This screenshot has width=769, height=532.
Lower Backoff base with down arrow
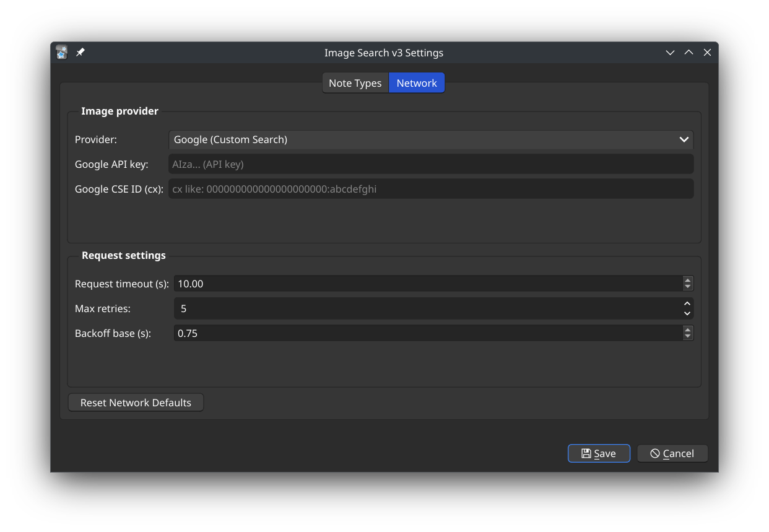click(687, 336)
